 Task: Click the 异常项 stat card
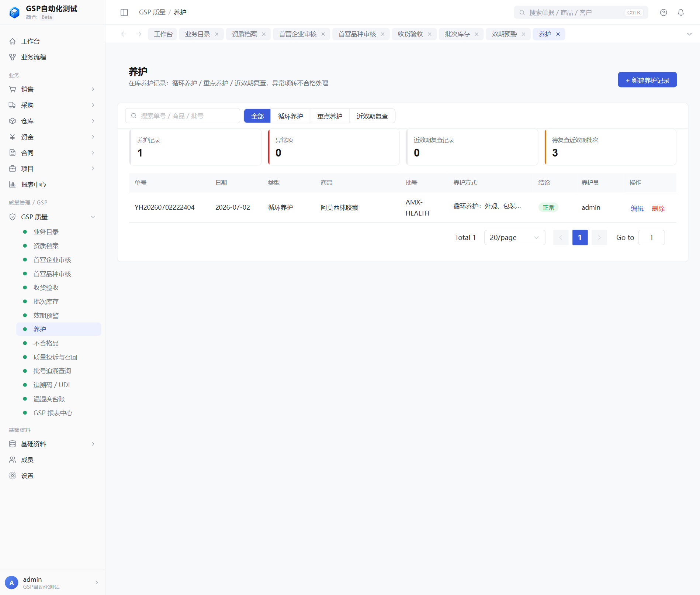click(334, 147)
